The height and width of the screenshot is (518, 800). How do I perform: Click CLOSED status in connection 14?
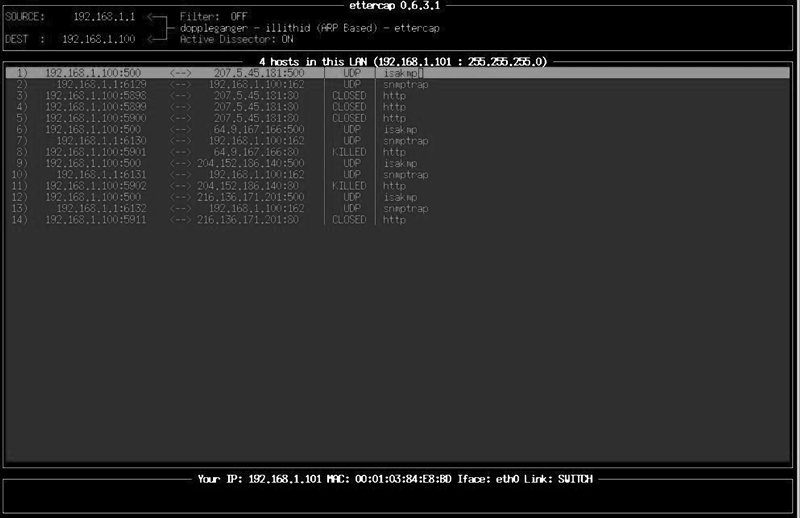349,219
